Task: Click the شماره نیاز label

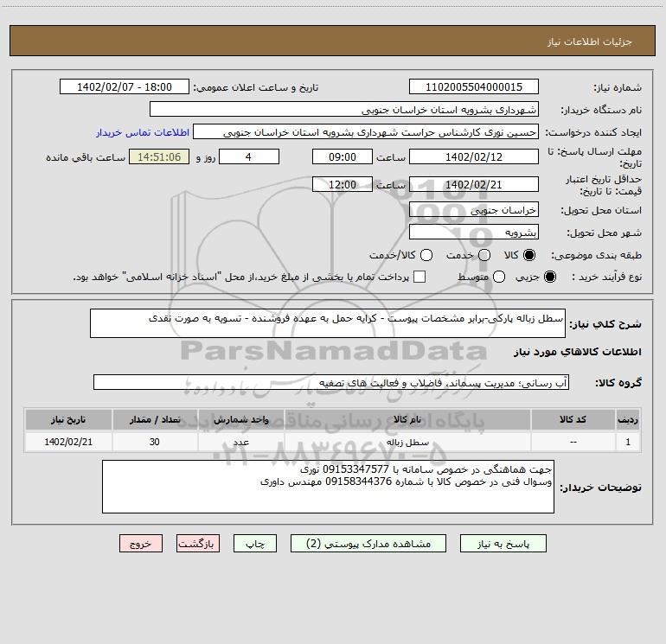Action: [x=618, y=87]
